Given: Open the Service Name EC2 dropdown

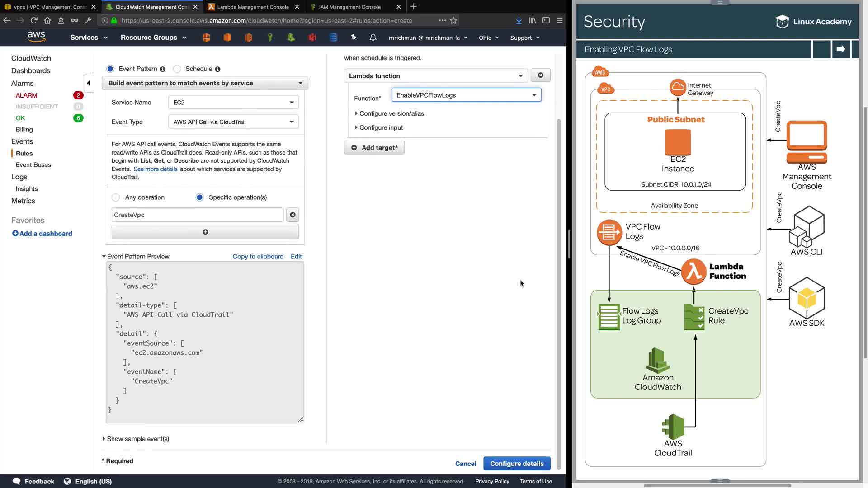Looking at the screenshot, I should coord(233,103).
